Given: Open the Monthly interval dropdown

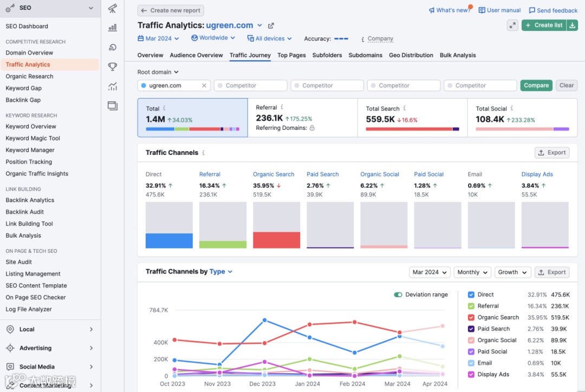Looking at the screenshot, I should tap(472, 272).
